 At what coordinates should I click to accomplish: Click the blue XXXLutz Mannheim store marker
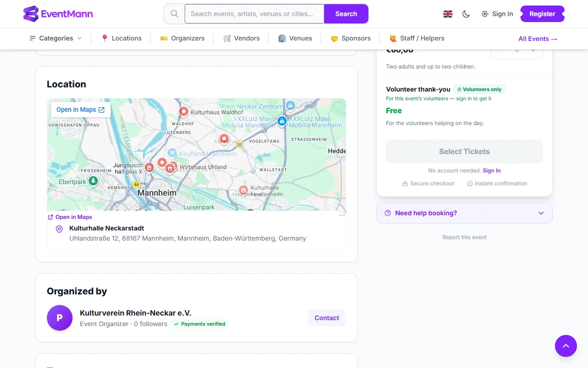coord(282,121)
